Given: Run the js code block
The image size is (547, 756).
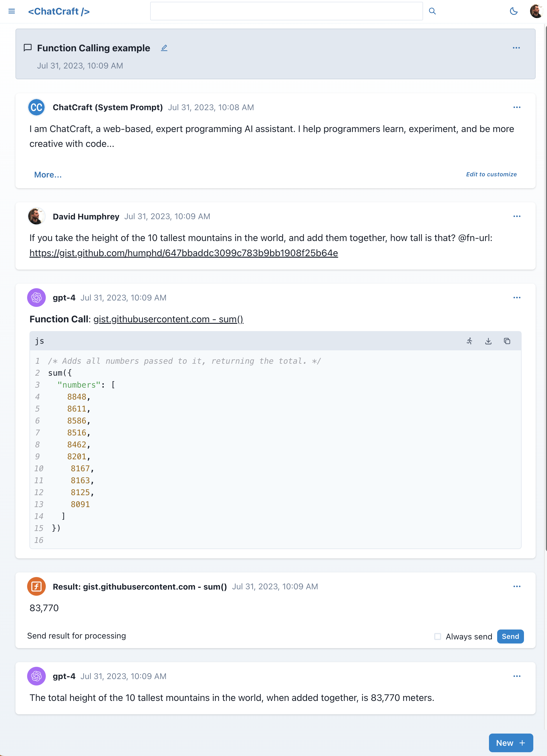Looking at the screenshot, I should (470, 341).
